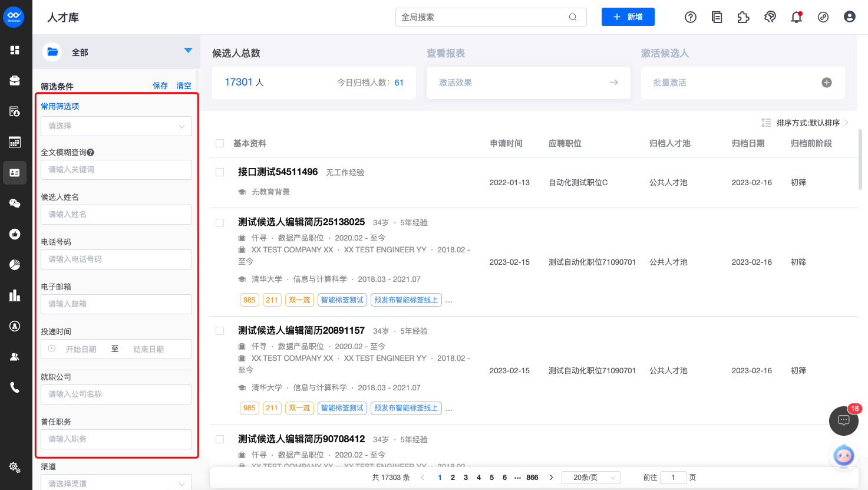
Task: Click the 电子邮箱 input field
Action: [116, 304]
